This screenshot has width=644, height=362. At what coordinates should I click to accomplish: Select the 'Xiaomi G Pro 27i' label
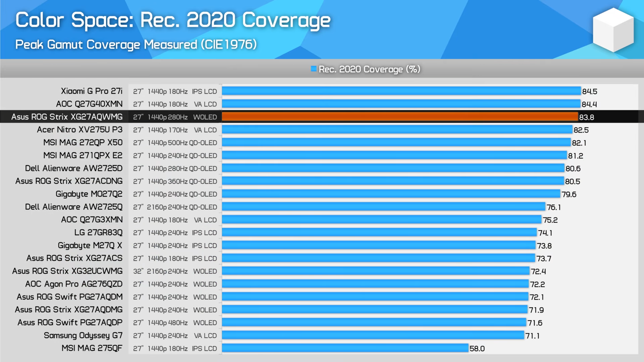pyautogui.click(x=92, y=91)
